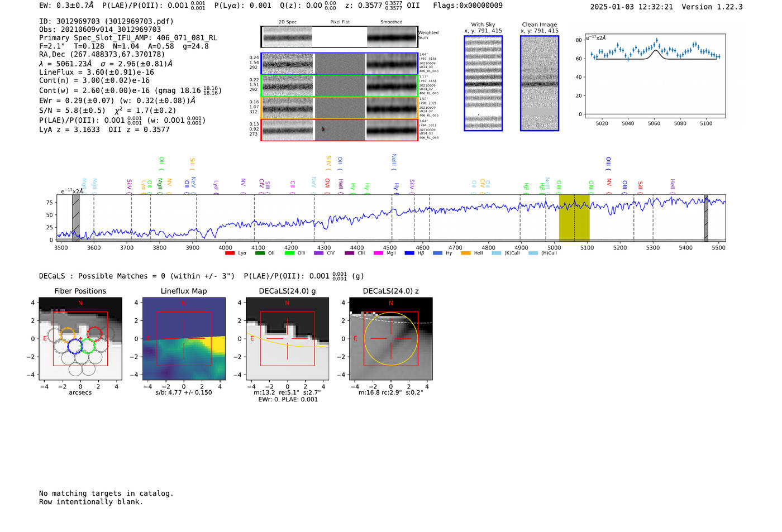Select the green-bordered 2D spectrum row
Image resolution: width=782 pixels, height=532 pixels.
tap(339, 85)
